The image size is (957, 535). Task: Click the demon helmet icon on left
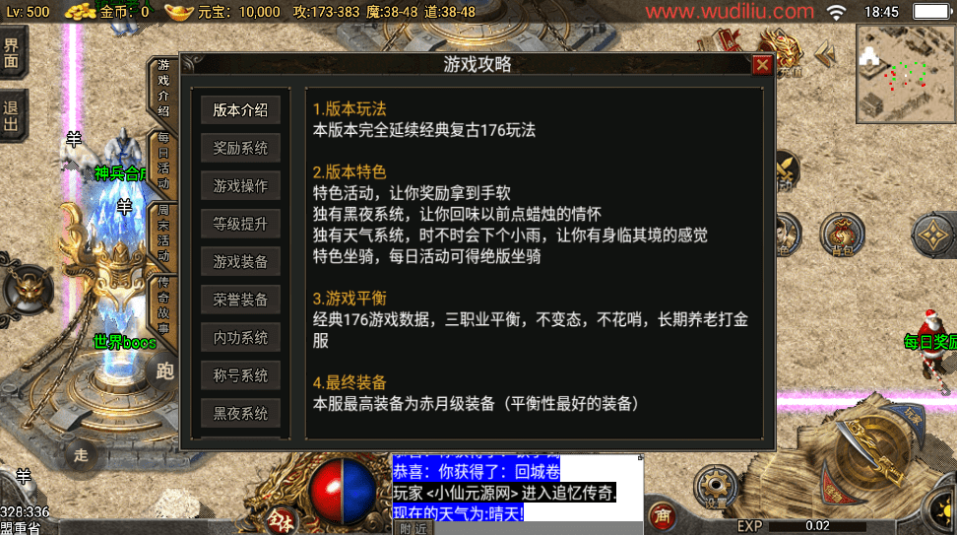coord(26,289)
